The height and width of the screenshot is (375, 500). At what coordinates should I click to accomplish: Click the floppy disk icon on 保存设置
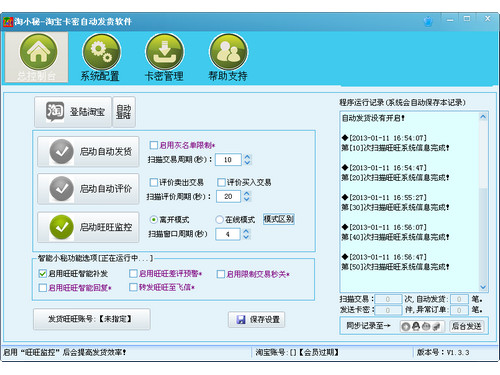tap(241, 320)
